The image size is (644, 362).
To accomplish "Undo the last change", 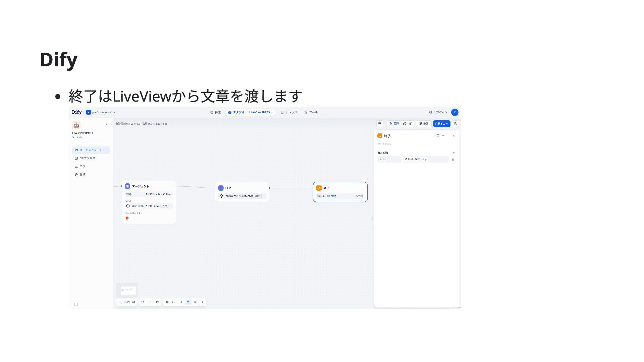I will point(143,302).
